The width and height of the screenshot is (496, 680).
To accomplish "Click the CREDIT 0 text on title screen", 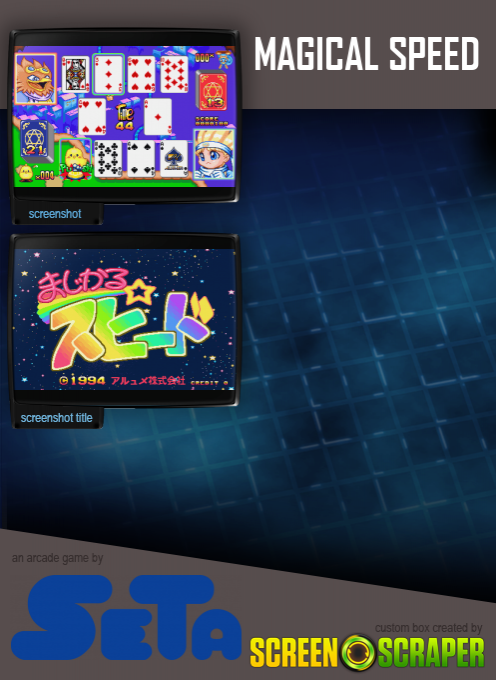I will click(209, 382).
